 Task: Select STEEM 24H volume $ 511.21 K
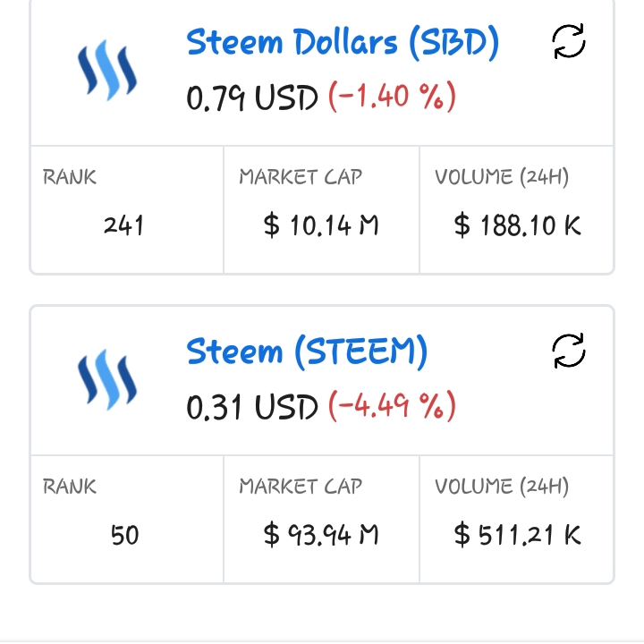518,535
